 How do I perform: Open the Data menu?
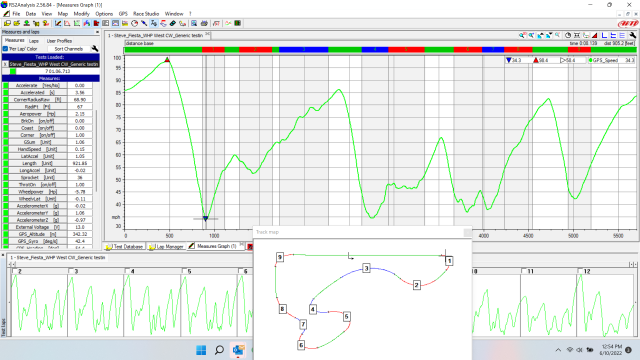(x=31, y=13)
